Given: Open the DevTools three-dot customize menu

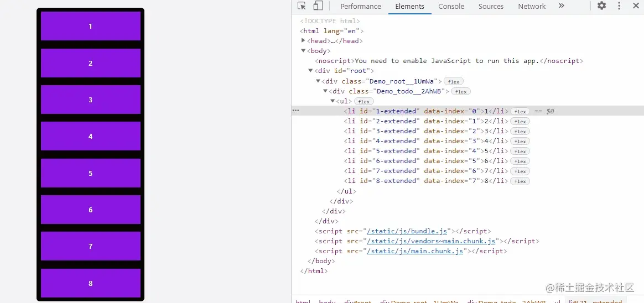Looking at the screenshot, I should (x=619, y=6).
